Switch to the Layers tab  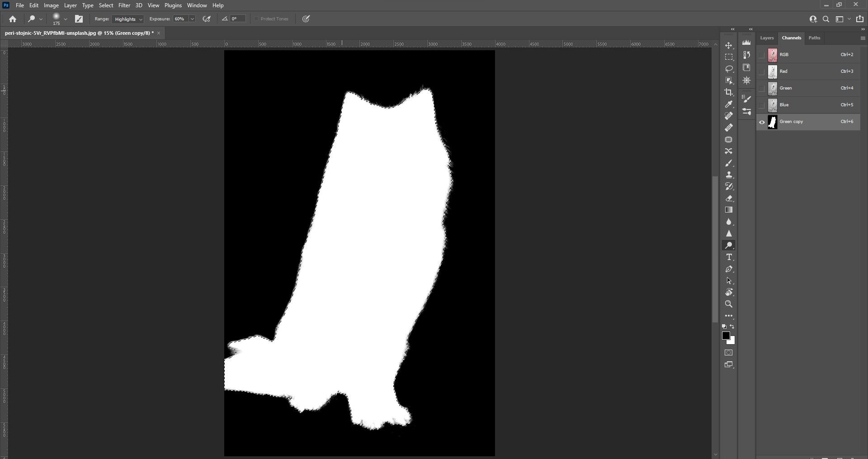coord(767,38)
